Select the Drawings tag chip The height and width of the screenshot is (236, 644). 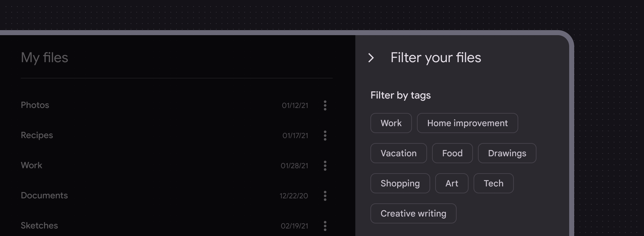507,153
